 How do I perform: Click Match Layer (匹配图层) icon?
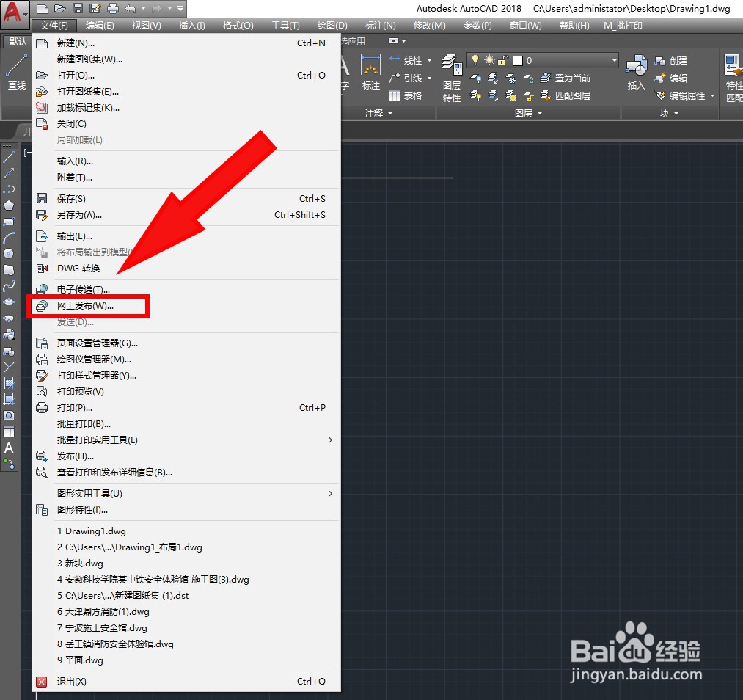566,95
